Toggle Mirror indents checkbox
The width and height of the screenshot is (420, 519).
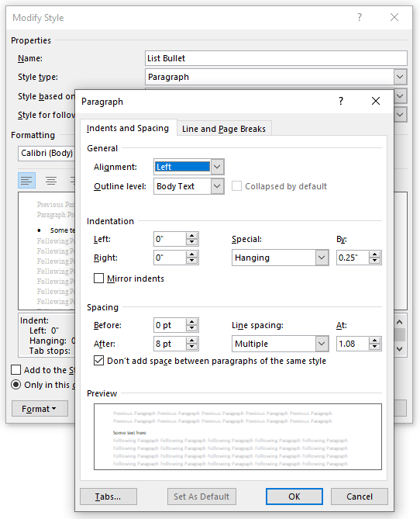pos(98,278)
